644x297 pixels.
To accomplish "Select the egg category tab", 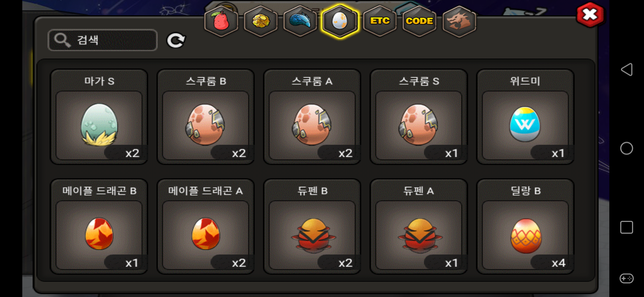I will (x=340, y=21).
